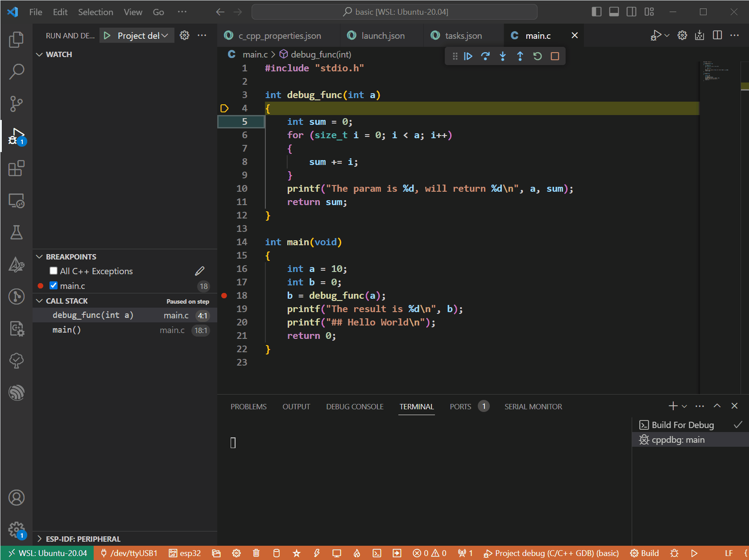Click Continue in debug toolbar

[468, 56]
